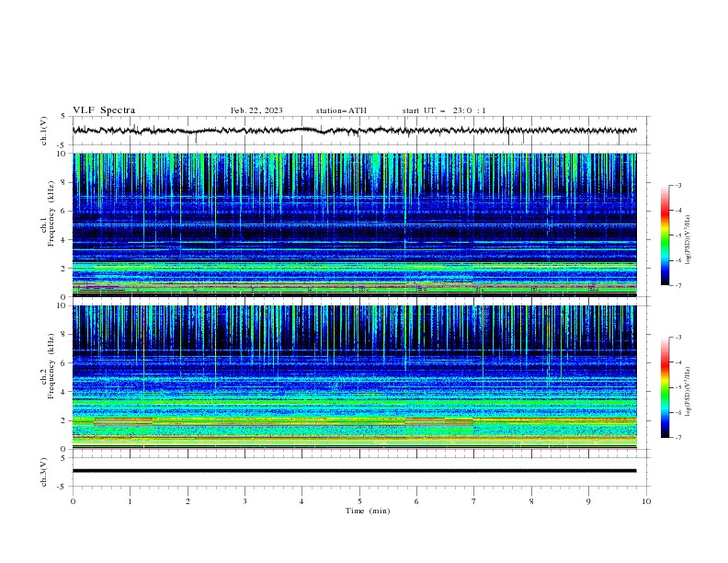Click the -7 label on ch.1 color bar

coord(678,285)
